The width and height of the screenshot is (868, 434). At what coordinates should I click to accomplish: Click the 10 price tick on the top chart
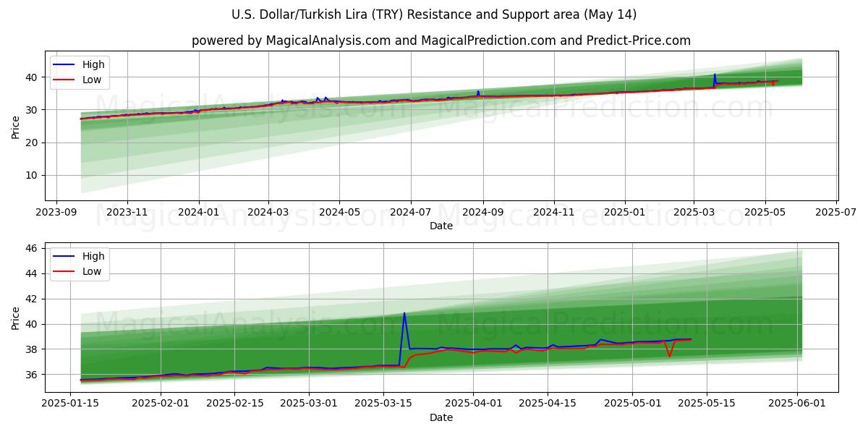(33, 176)
